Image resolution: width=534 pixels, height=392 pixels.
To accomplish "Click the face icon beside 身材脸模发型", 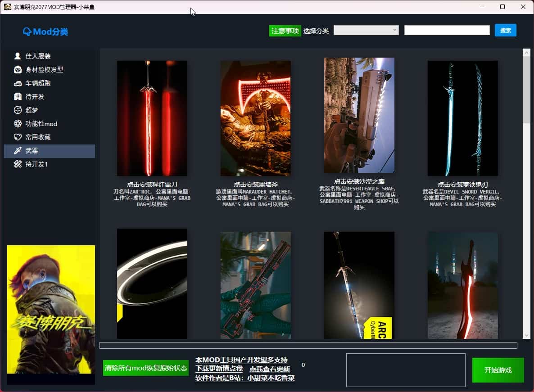I will click(x=18, y=70).
